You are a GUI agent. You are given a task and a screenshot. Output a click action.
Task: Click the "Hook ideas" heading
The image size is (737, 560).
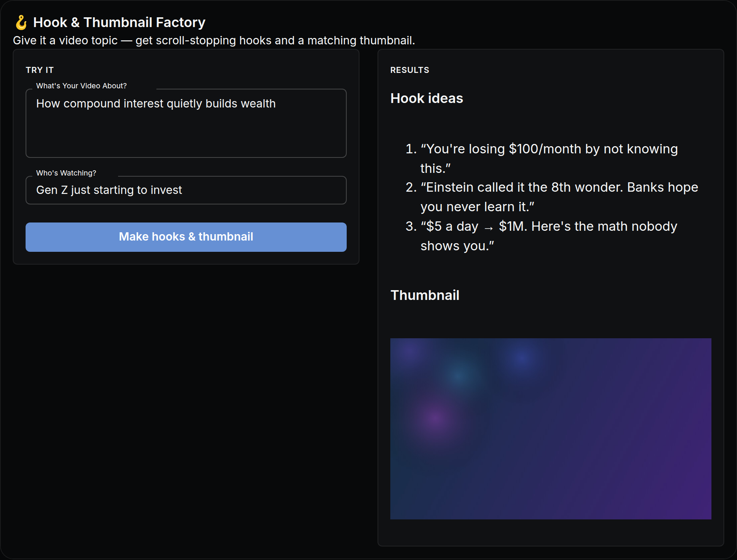coord(427,98)
